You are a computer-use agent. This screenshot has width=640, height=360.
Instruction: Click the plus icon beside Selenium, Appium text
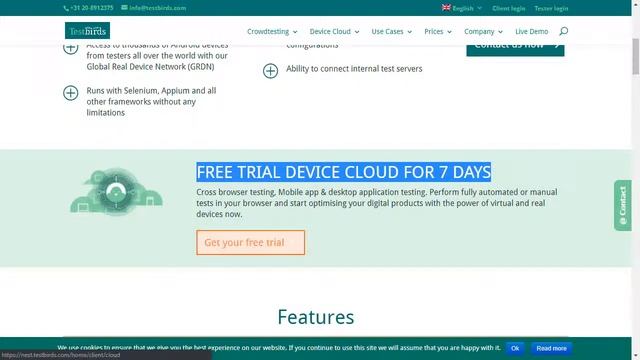71,93
